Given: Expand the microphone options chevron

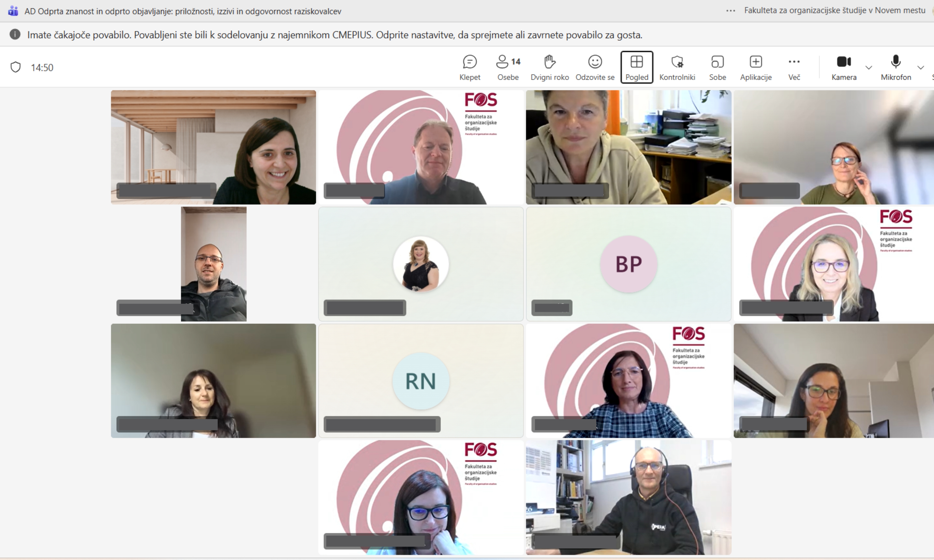Looking at the screenshot, I should tap(920, 67).
